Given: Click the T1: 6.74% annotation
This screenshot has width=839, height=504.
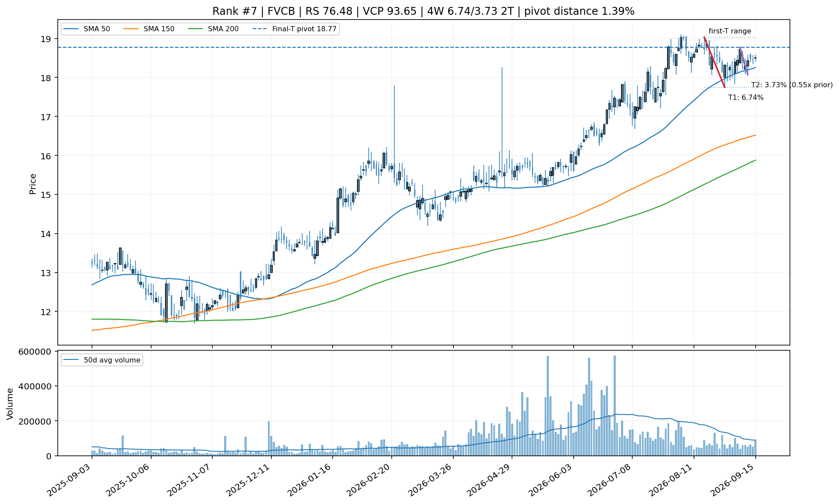Looking at the screenshot, I should [746, 98].
